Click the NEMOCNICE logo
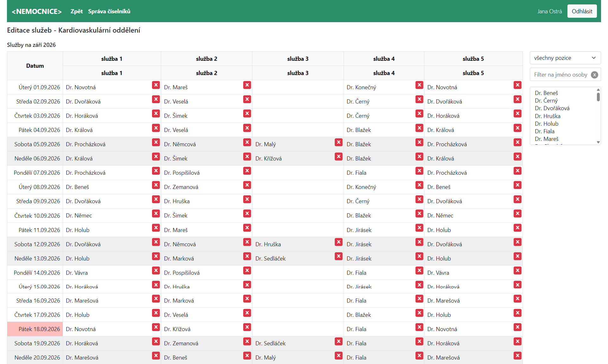The image size is (608, 364). [36, 11]
